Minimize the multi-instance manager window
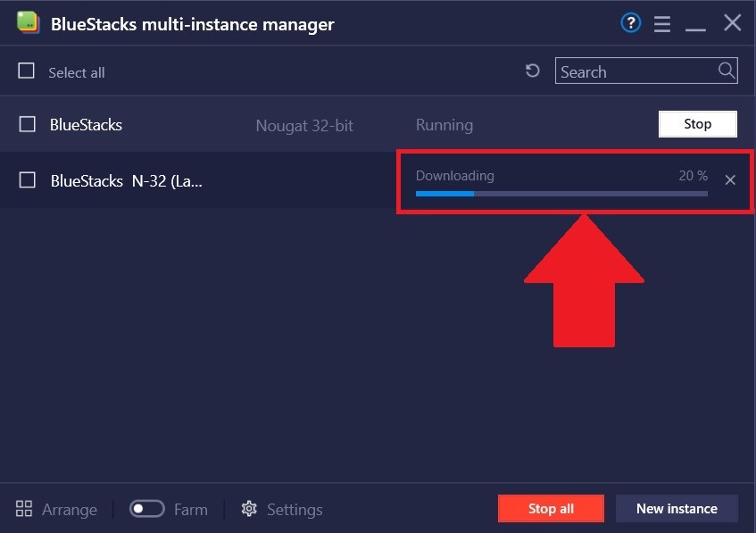 [x=695, y=29]
